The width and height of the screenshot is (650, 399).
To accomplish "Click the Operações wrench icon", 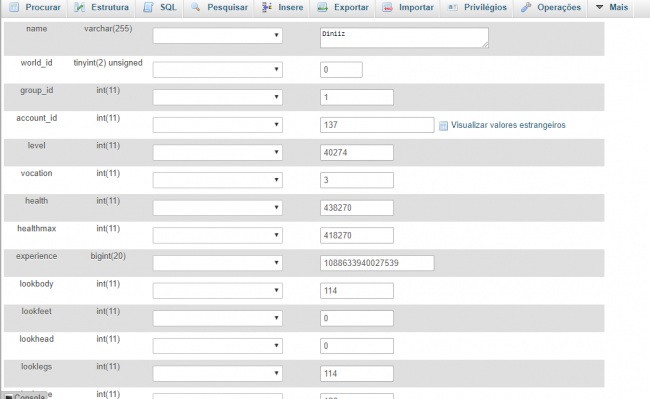I will (526, 7).
